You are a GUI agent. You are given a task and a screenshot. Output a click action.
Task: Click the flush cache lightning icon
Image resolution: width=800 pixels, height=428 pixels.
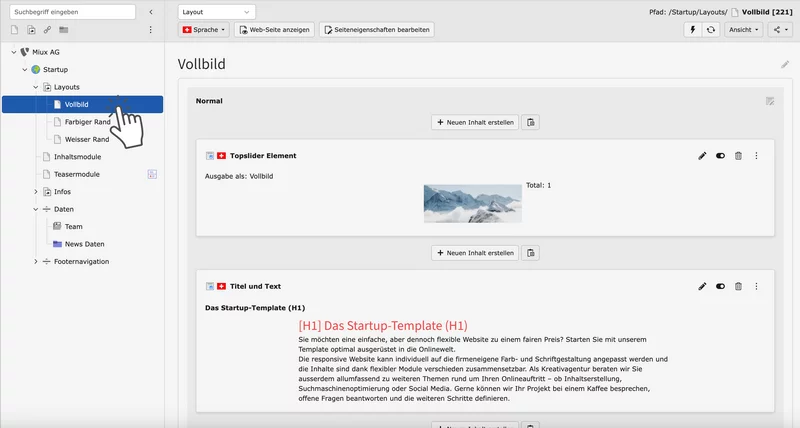(692, 30)
